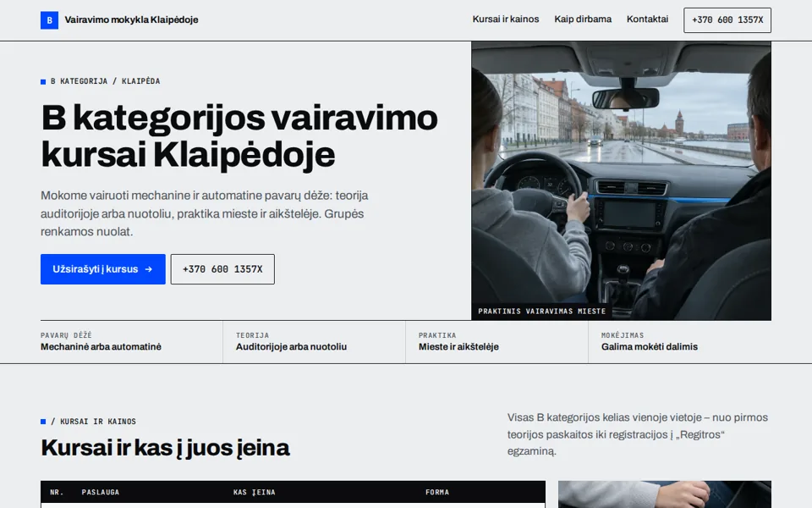Click the Mieste ir aikštelėje text

[458, 347]
